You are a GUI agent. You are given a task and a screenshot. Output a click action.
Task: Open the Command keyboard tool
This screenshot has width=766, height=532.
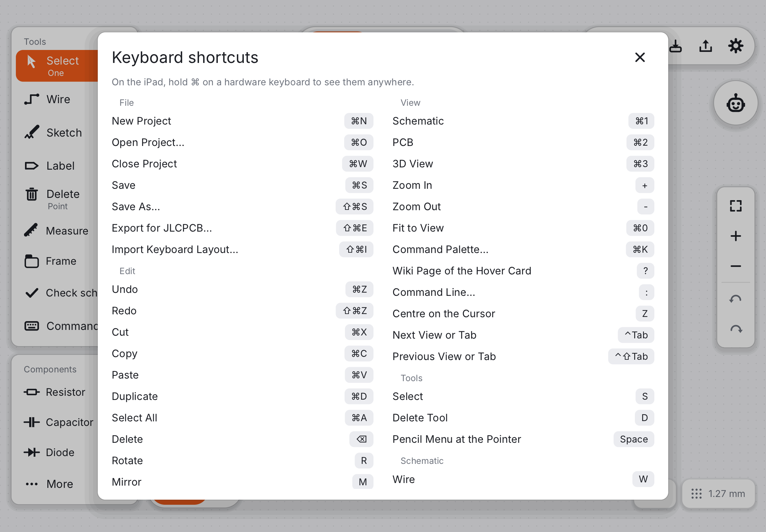tap(57, 326)
